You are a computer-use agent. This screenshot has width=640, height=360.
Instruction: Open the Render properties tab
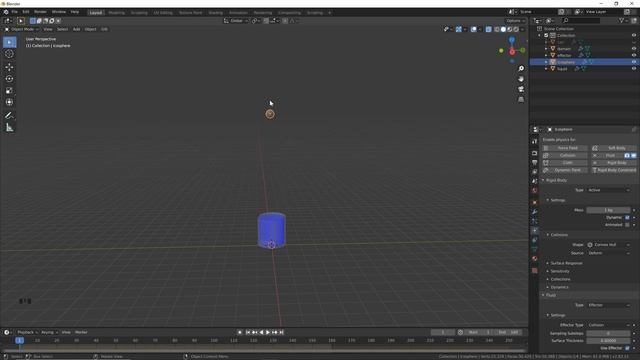tap(535, 153)
